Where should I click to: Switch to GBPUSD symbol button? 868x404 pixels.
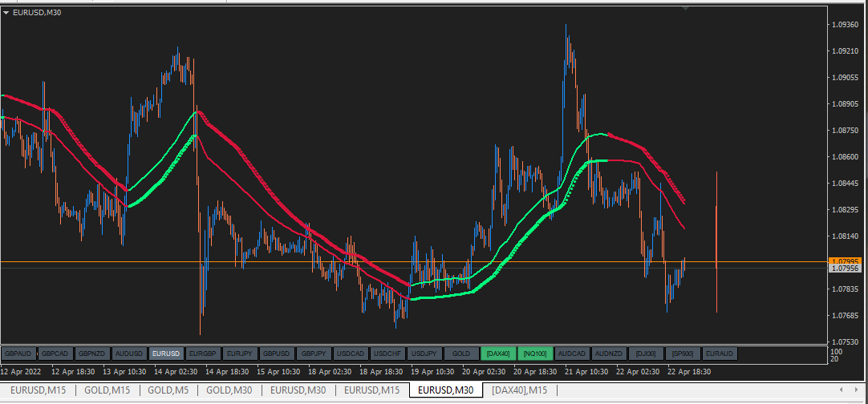pos(277,353)
